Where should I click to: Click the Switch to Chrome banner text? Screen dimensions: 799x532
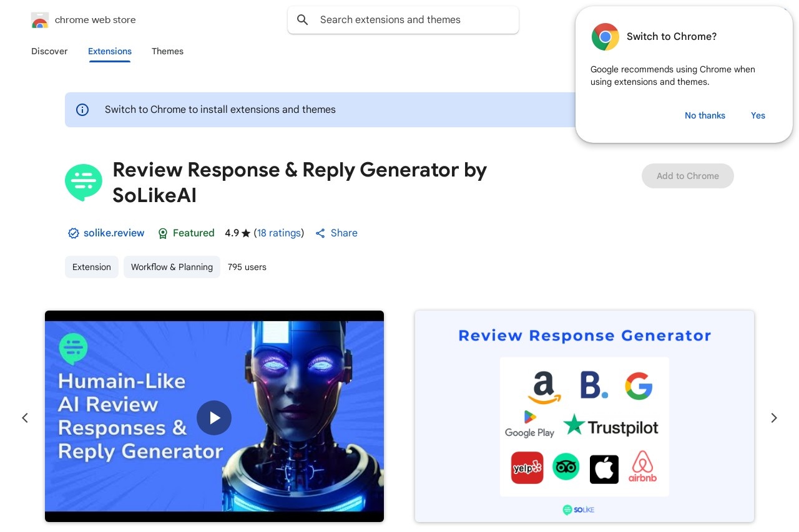(x=220, y=110)
